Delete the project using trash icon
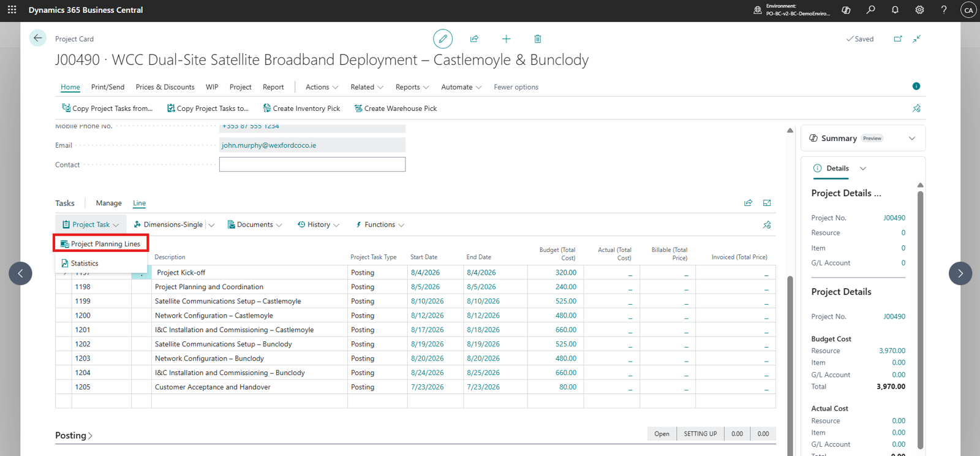The image size is (980, 456). pos(538,39)
